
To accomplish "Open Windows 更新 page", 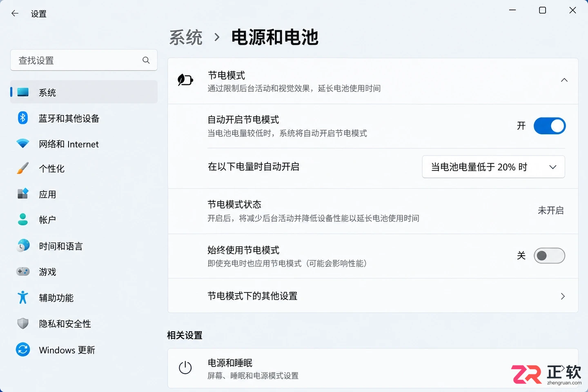I will [x=84, y=350].
